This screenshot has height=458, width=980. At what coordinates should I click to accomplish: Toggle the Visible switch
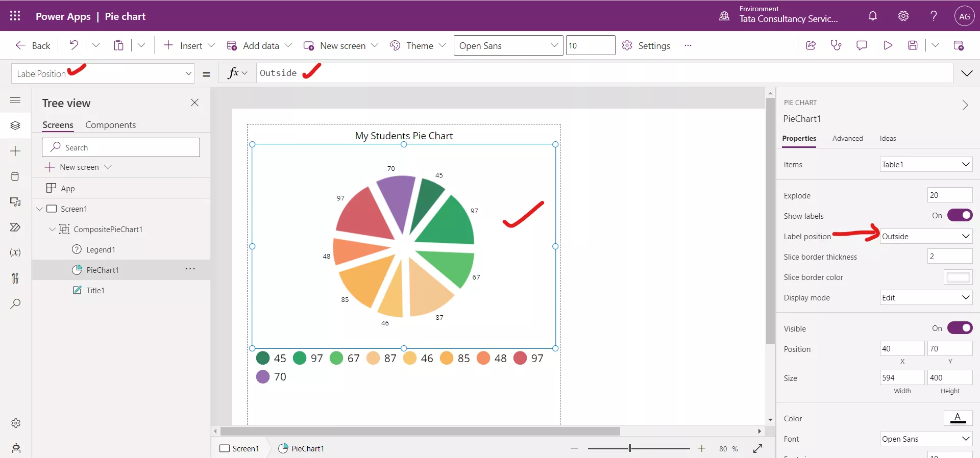[960, 328]
